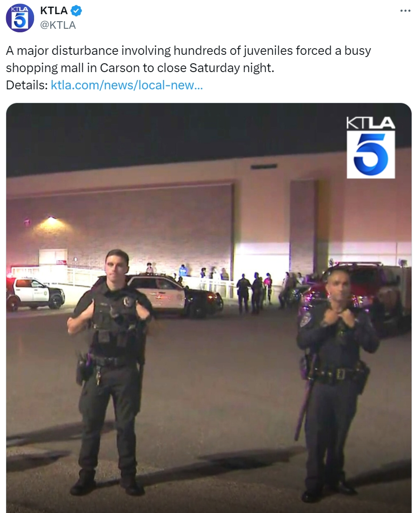420x513 pixels.
Task: Click the "Details:" label in tweet
Action: (27, 85)
